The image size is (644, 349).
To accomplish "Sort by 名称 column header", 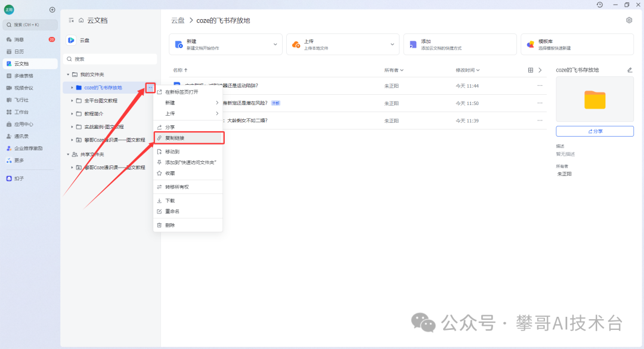I will point(180,70).
